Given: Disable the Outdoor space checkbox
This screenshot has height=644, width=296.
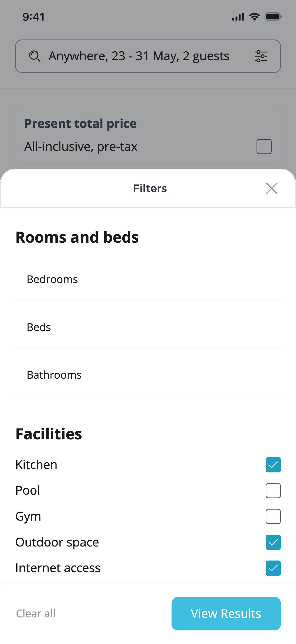Looking at the screenshot, I should (273, 542).
